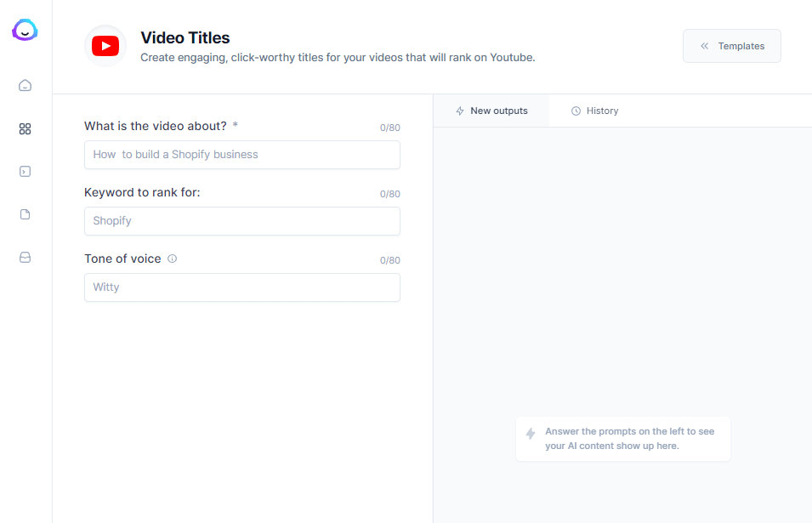
Task: Open Home from the sidebar
Action: pyautogui.click(x=25, y=85)
